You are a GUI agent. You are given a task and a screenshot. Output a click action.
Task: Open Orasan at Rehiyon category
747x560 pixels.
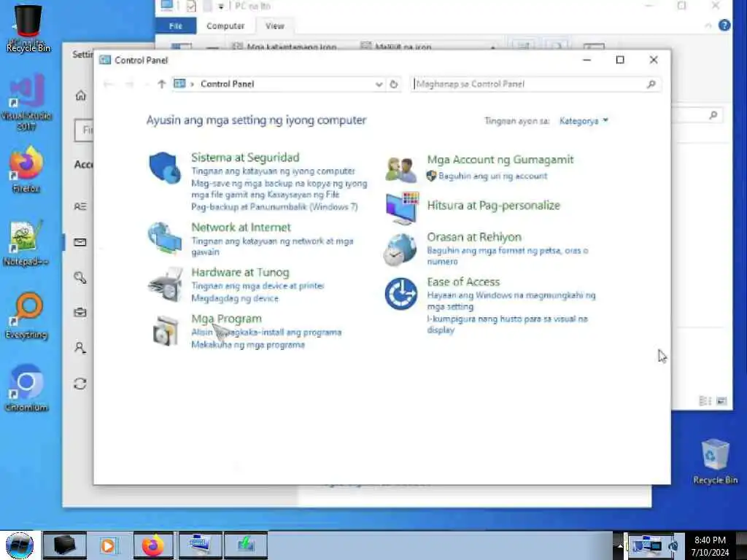click(474, 237)
